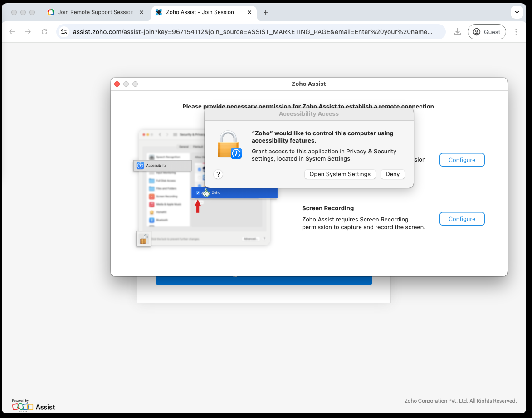
Task: Open browser downloads
Action: [457, 32]
